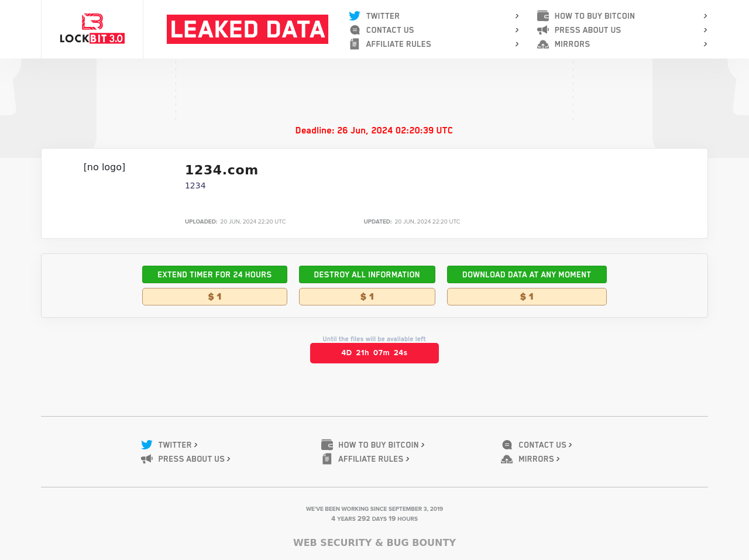Click Extend Timer For 24 Hours button
The image size is (749, 560).
(x=215, y=274)
